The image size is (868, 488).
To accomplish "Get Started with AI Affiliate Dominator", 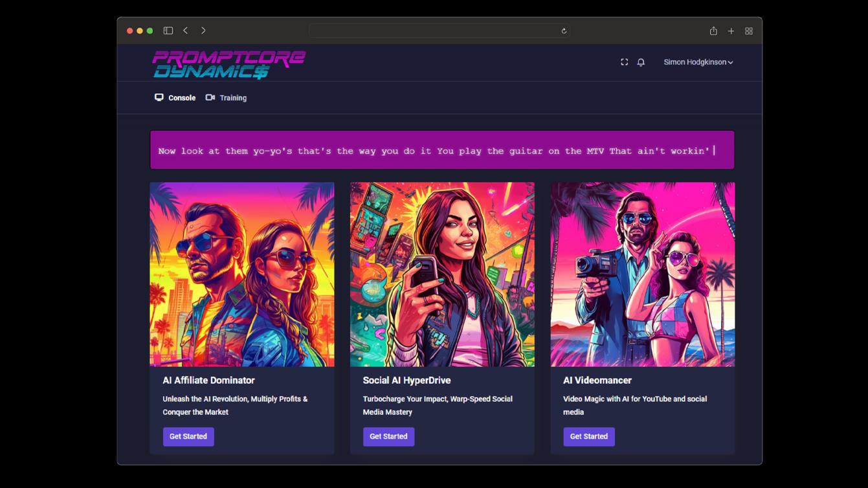I will [x=188, y=436].
